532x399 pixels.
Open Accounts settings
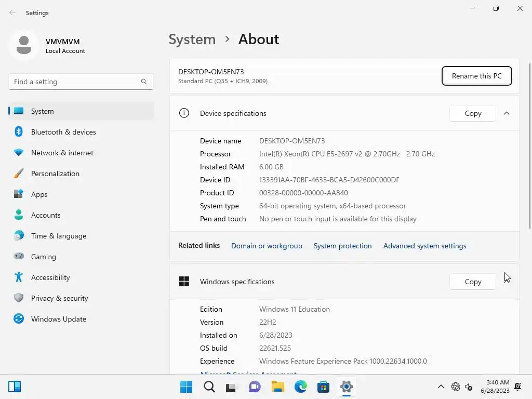(x=81, y=215)
